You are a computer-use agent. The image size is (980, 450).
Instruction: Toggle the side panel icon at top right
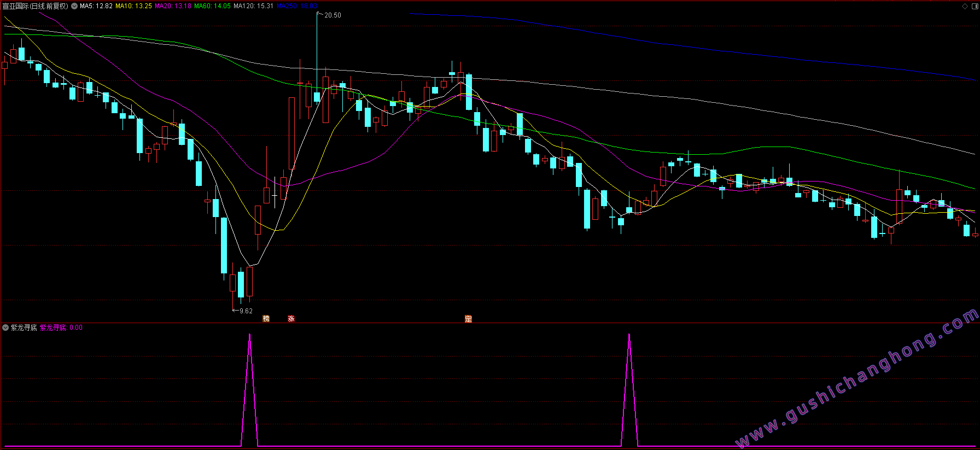click(974, 6)
